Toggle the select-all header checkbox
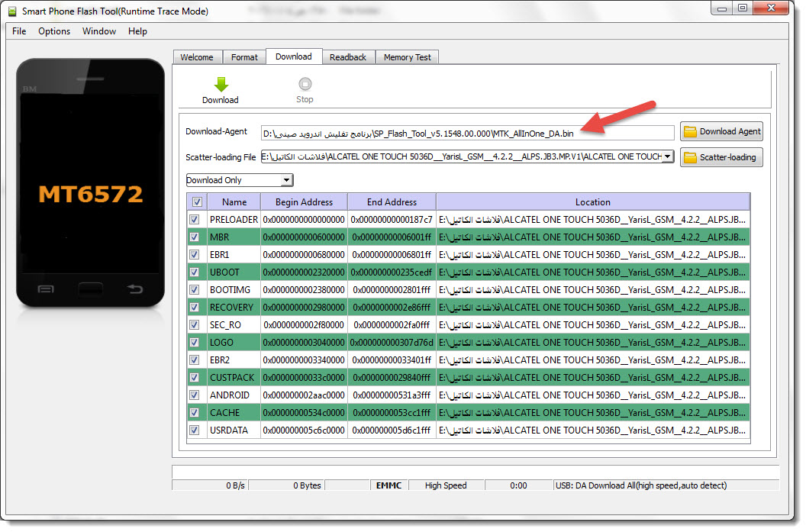The width and height of the screenshot is (806, 532). point(197,202)
